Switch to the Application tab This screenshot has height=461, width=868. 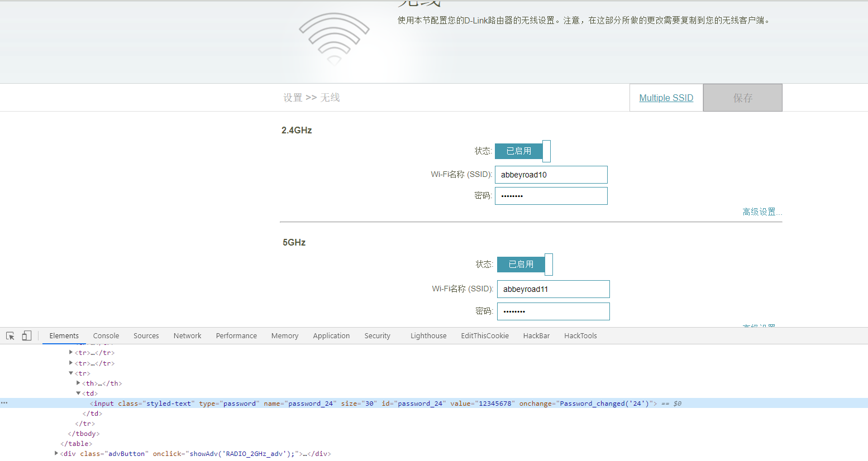331,336
